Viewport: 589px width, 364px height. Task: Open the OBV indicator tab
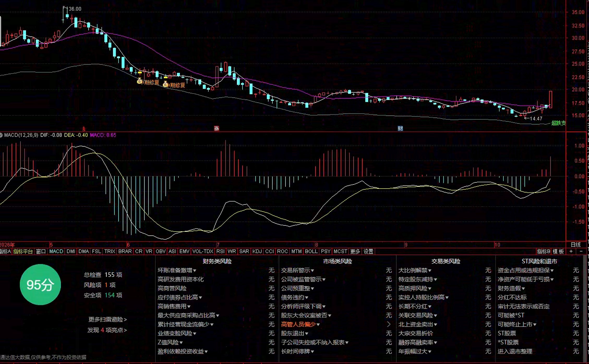[x=161, y=251]
